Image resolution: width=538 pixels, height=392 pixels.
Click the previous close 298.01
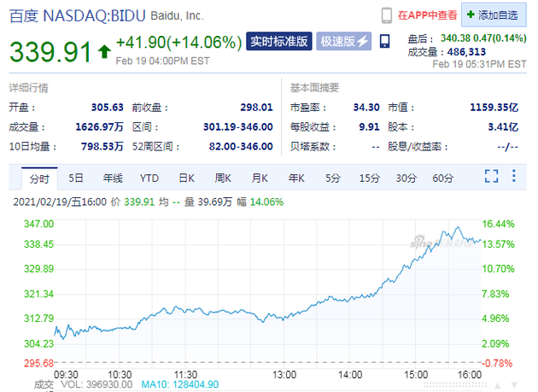point(256,108)
